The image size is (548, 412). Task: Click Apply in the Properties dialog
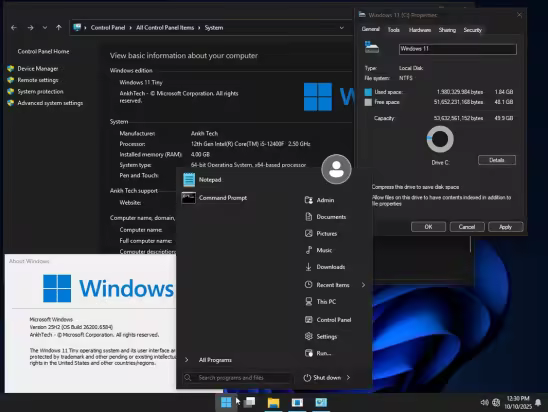point(505,227)
